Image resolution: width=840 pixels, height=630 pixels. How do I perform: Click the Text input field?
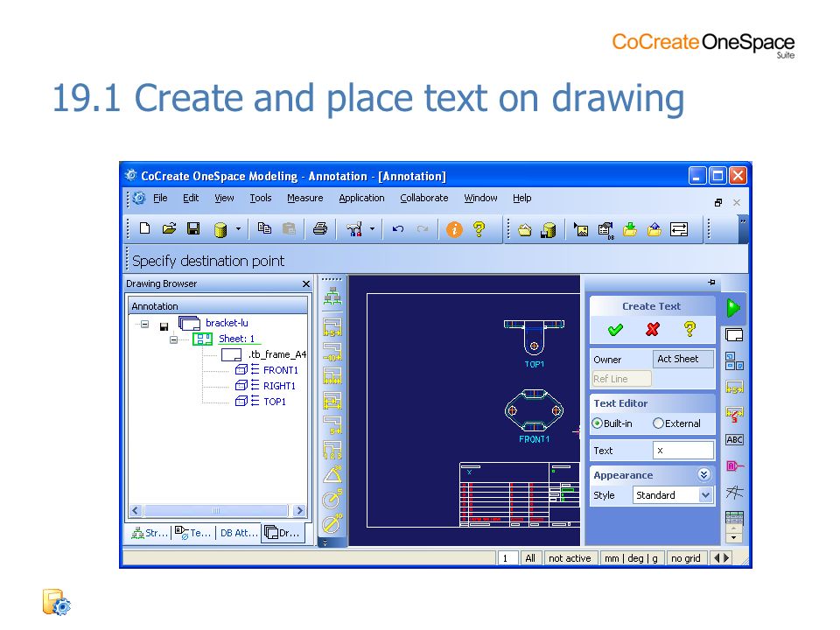pos(683,451)
